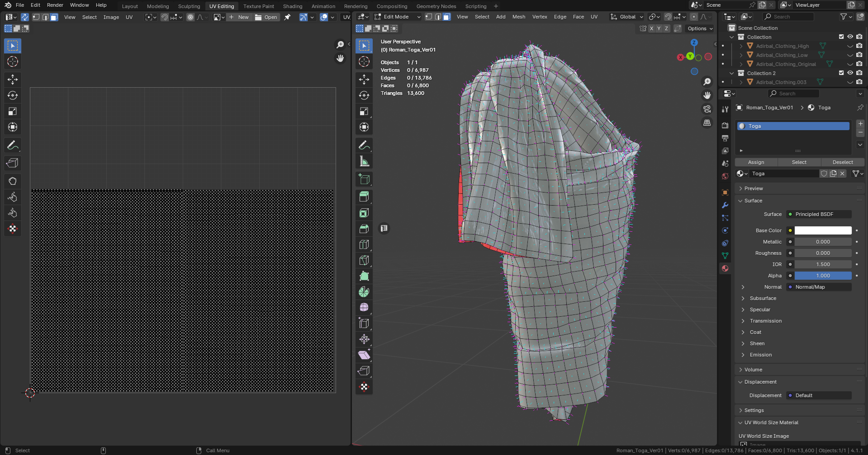Click the New image button

point(239,17)
